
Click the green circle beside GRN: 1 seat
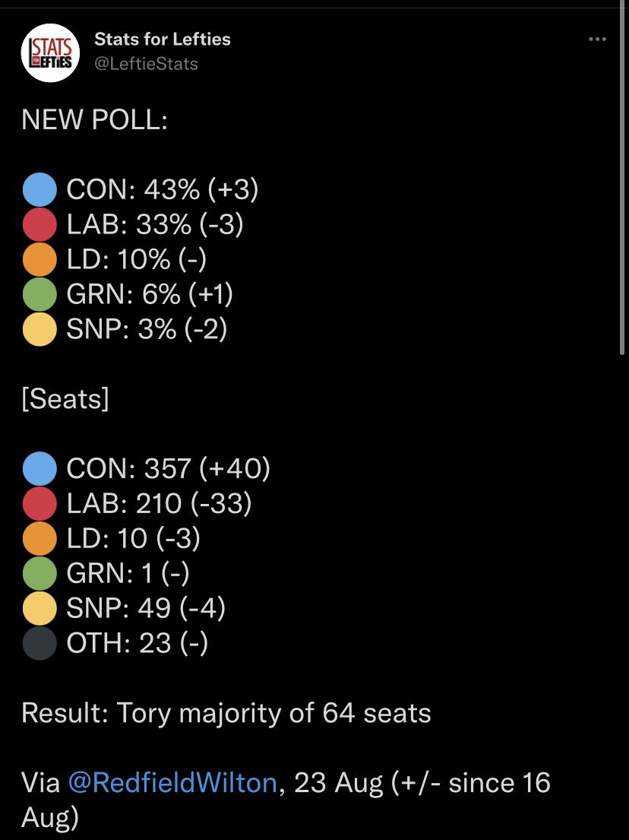(40, 573)
